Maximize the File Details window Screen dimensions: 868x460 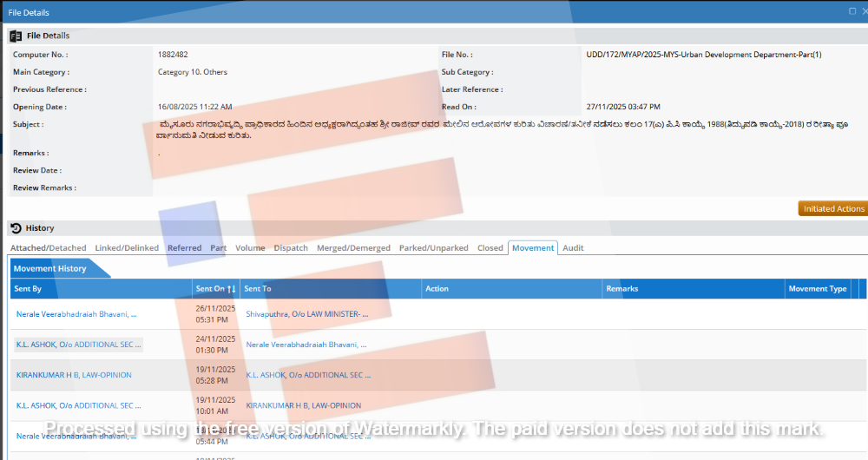click(852, 12)
